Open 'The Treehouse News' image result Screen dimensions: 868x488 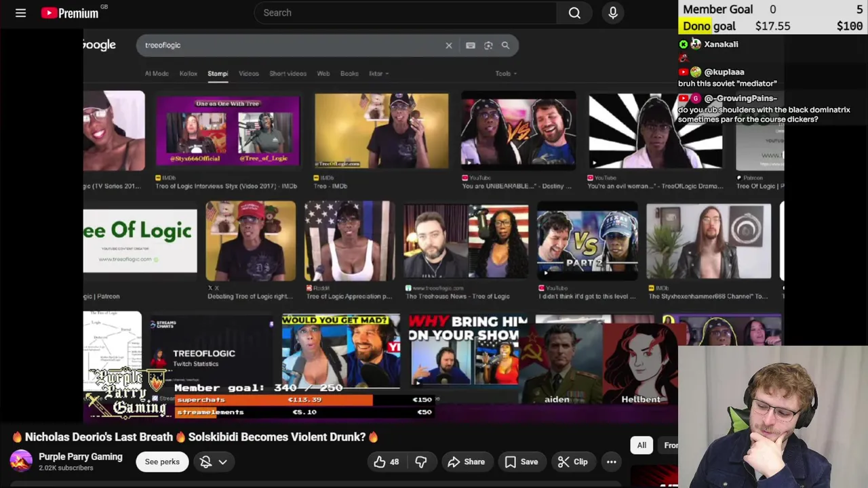click(466, 241)
